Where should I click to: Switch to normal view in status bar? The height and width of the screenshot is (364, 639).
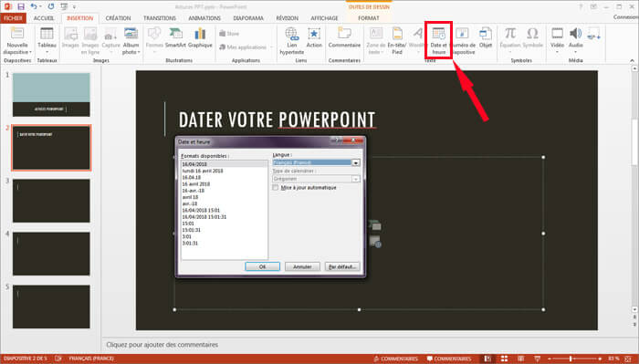(x=487, y=359)
